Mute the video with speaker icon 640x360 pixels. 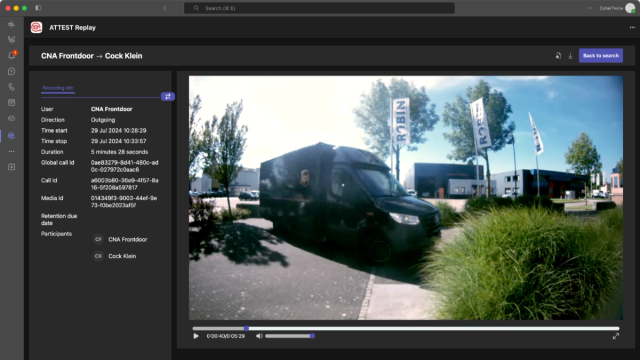click(259, 336)
